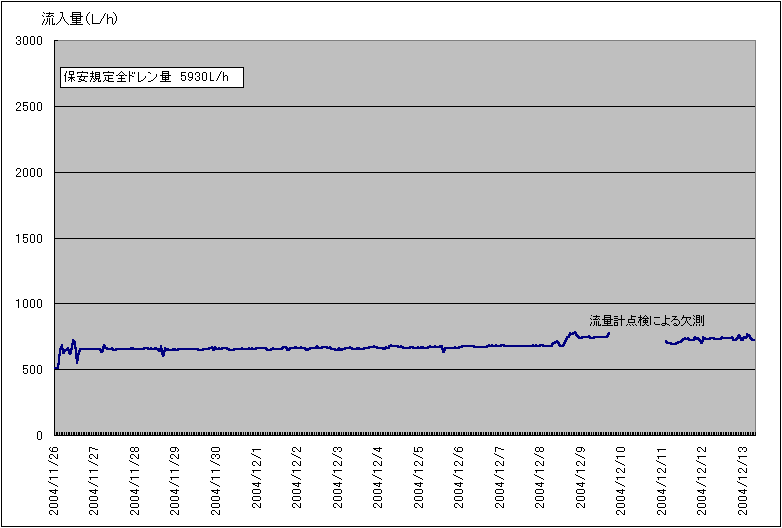Click the 2000 y-axis label
This screenshot has width=782, height=528.
(29, 173)
